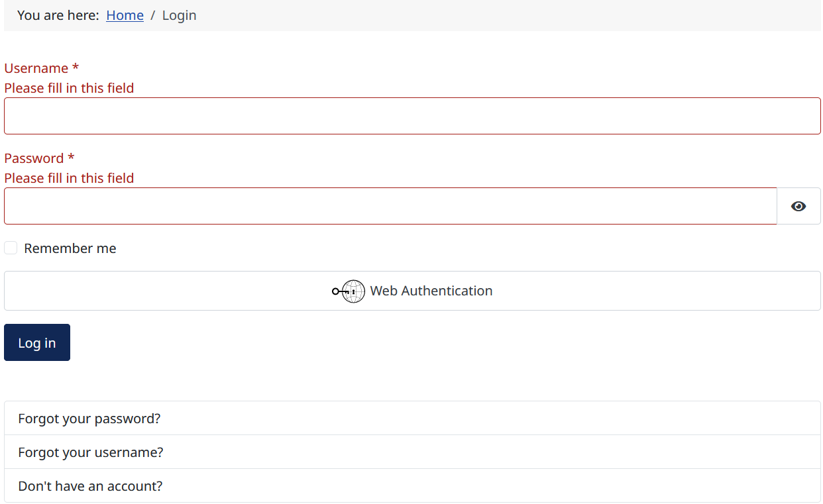This screenshot has width=823, height=504.
Task: Focus the Username input field
Action: pos(412,116)
